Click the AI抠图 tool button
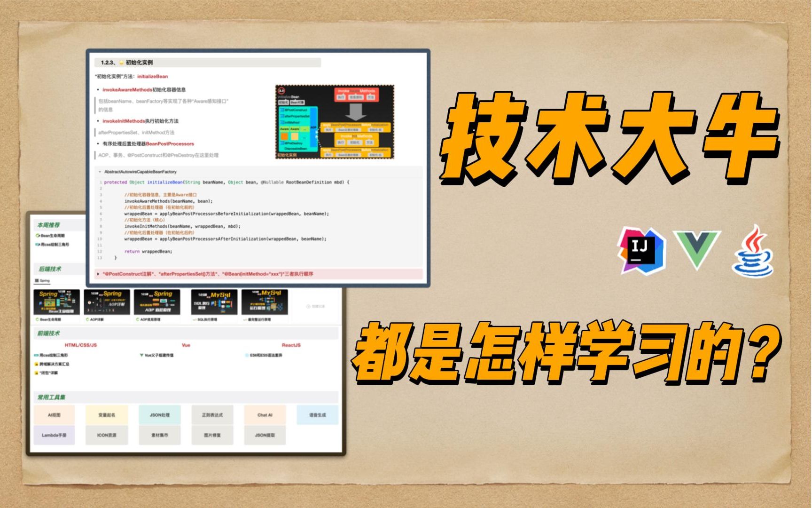 click(54, 415)
